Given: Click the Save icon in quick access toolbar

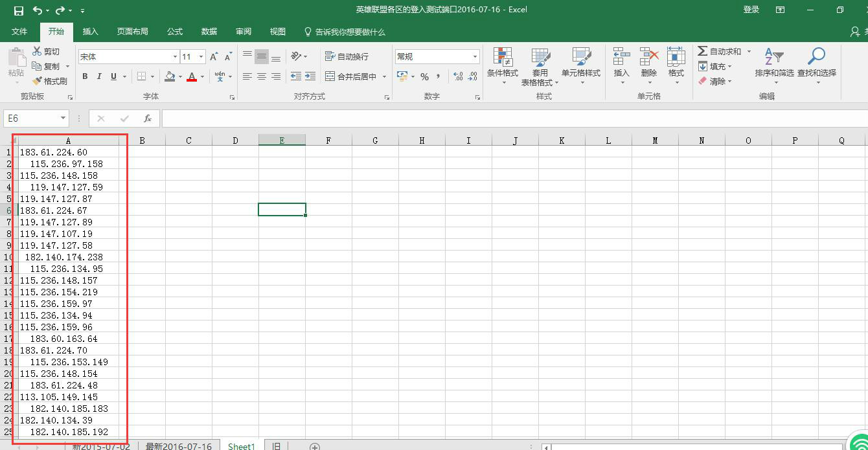Looking at the screenshot, I should click(18, 10).
